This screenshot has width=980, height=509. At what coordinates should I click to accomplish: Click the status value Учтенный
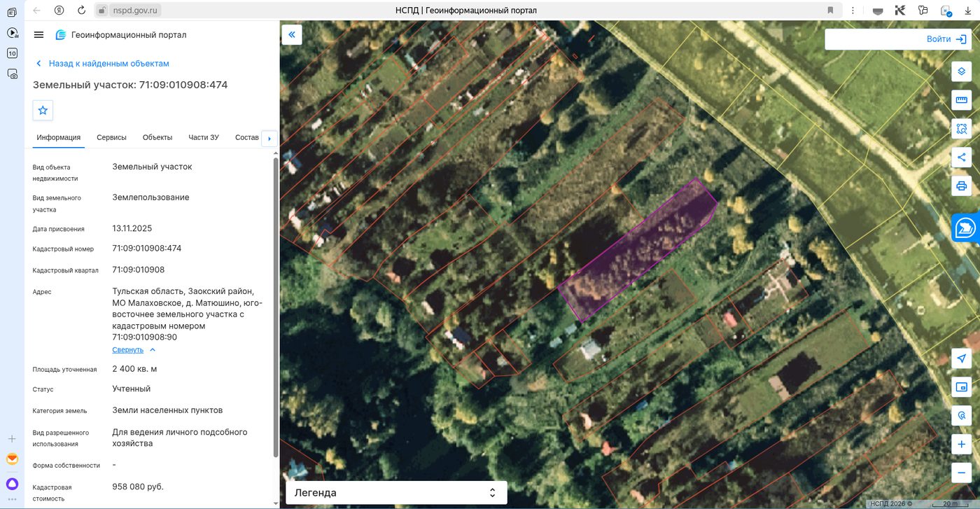(x=132, y=389)
